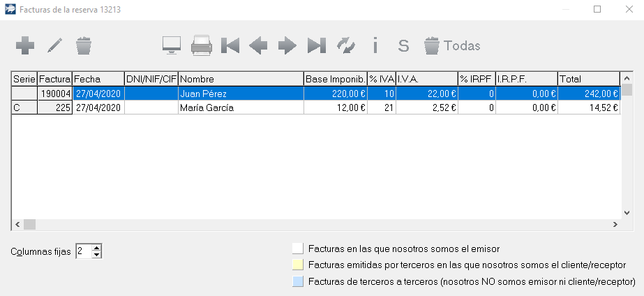
Task: Go to first record arrow icon
Action: coord(230,46)
